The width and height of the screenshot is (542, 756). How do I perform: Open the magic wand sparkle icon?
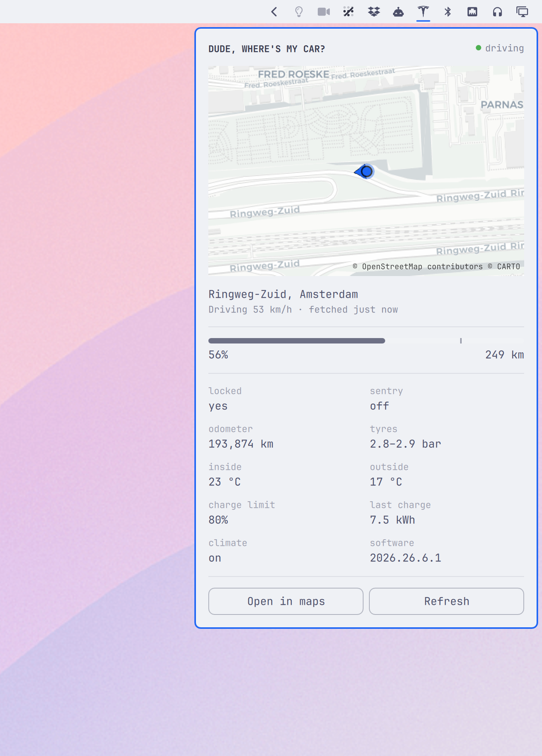pyautogui.click(x=348, y=12)
